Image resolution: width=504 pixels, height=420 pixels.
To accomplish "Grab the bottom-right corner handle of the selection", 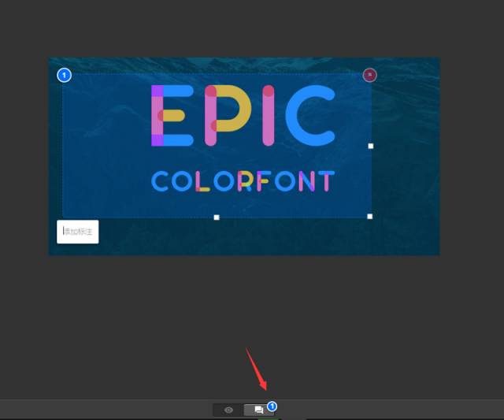I will pyautogui.click(x=369, y=217).
